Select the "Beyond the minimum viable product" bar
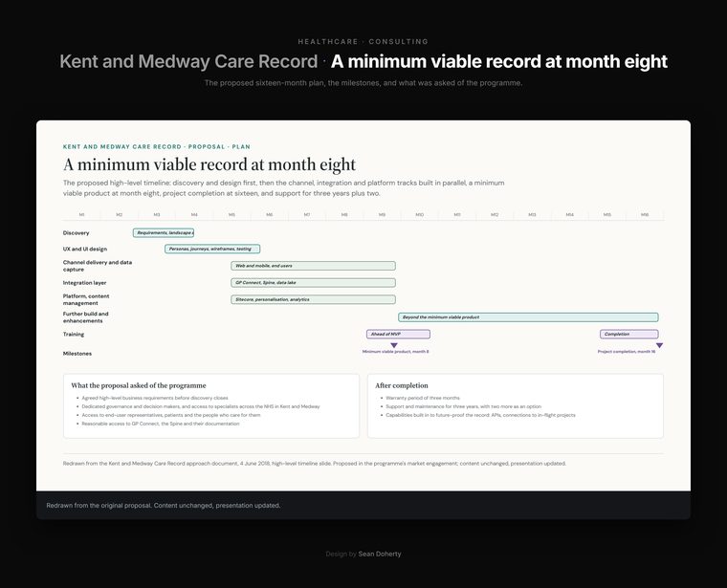Viewport: 727px width, 588px height. [528, 317]
